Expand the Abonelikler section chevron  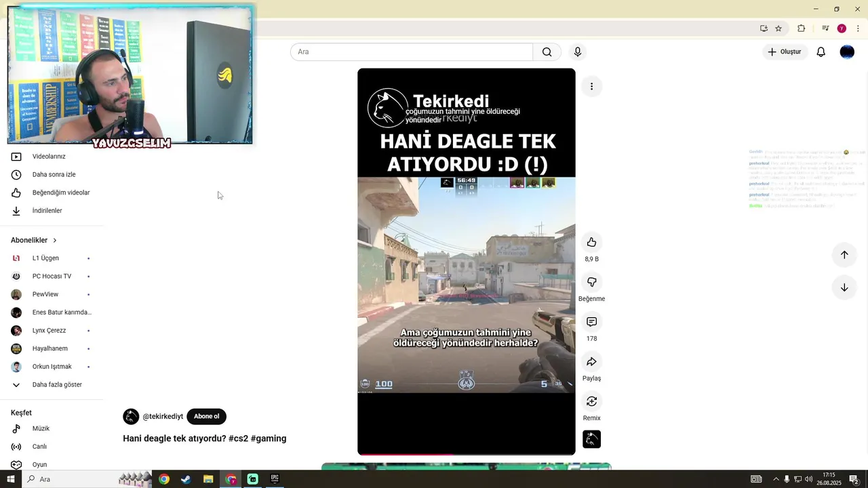click(x=55, y=241)
